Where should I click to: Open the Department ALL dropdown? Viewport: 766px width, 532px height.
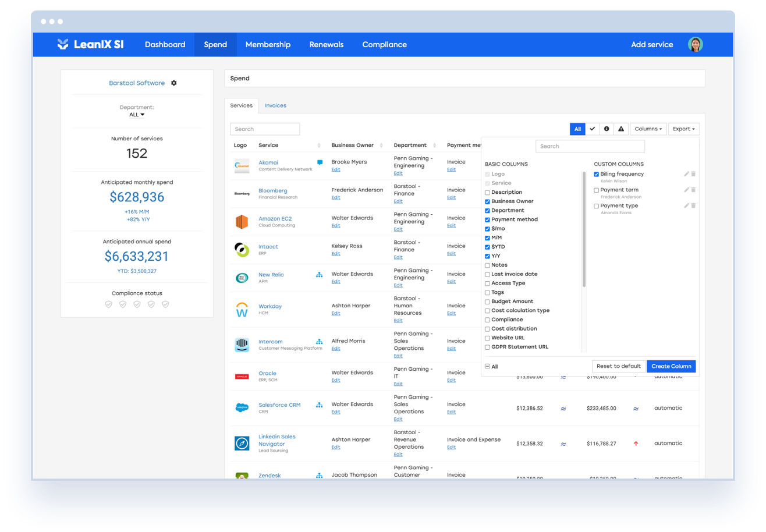tap(137, 115)
